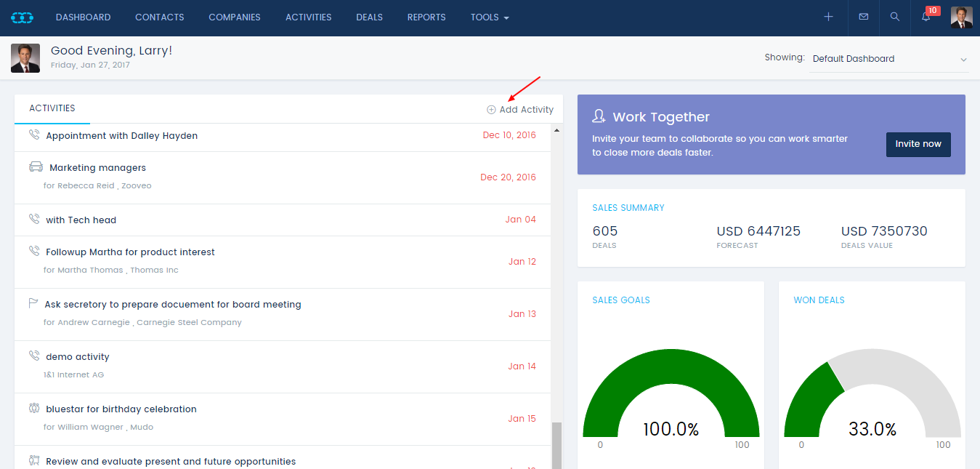Click Andrew Carnegie, Carnegie Steel Company line

pyautogui.click(x=142, y=322)
